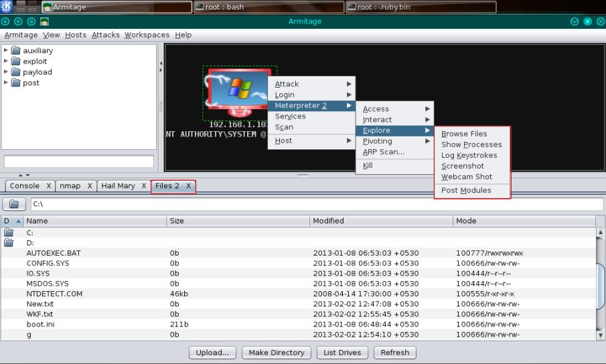606x364 pixels.
Task: Select the post folder icon
Action: click(x=16, y=82)
